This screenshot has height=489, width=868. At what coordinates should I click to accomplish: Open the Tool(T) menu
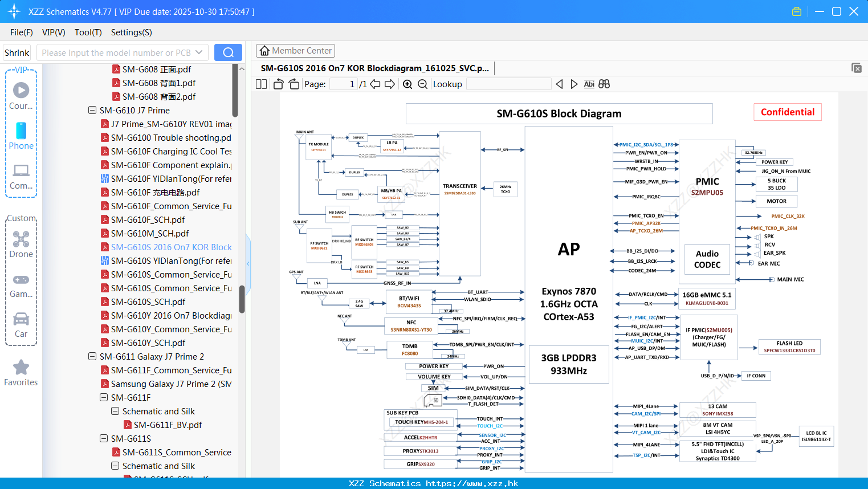[88, 32]
